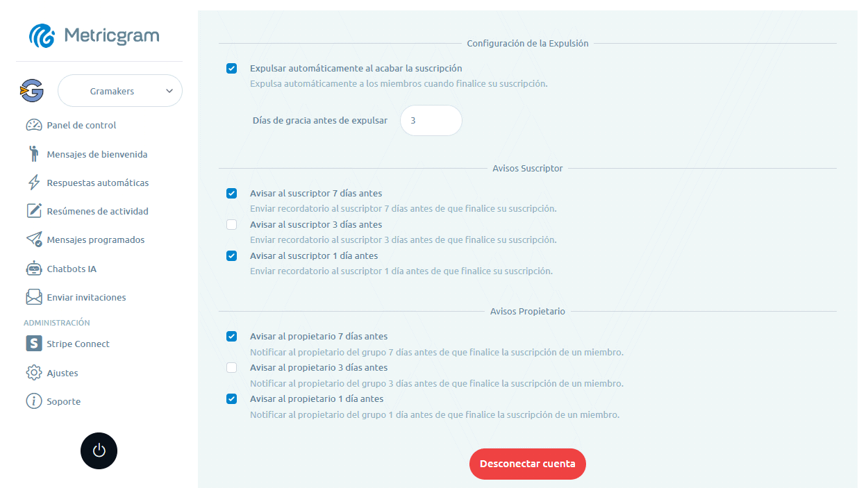Screen dimensions: 868x488
Task: Click the Chatbots IA robot icon
Action: [34, 269]
